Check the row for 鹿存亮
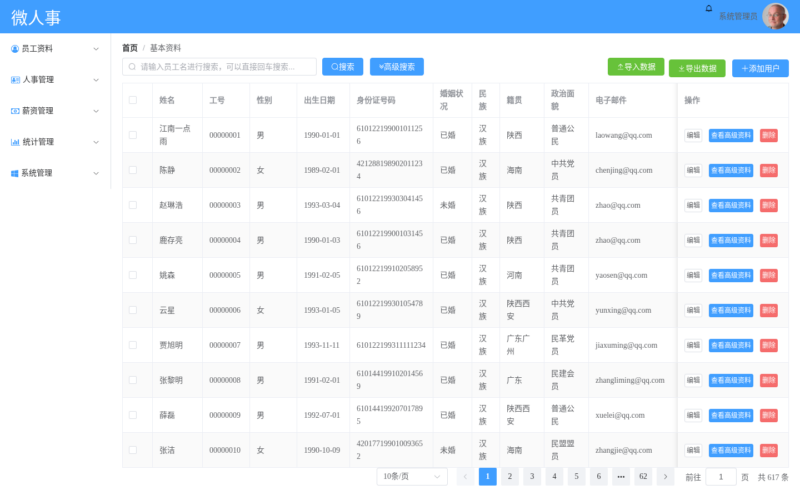This screenshot has height=500, width=800. point(133,240)
